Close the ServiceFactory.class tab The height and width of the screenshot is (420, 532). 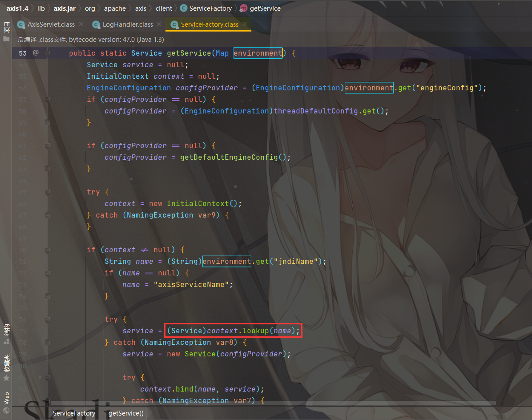click(245, 24)
